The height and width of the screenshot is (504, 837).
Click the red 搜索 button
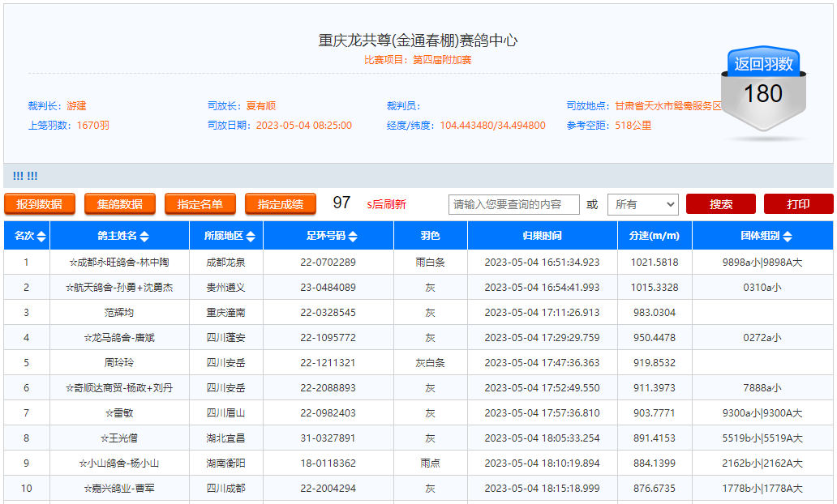[x=720, y=204]
